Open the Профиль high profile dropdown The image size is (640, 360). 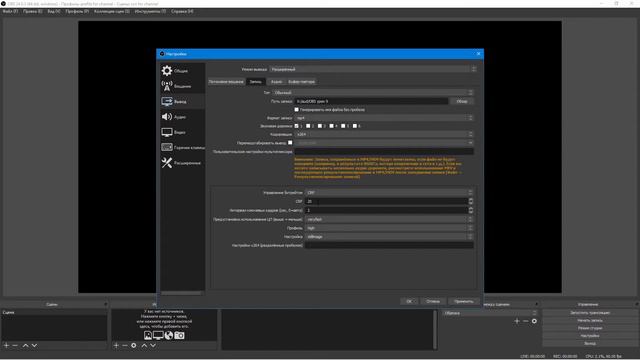click(389, 228)
